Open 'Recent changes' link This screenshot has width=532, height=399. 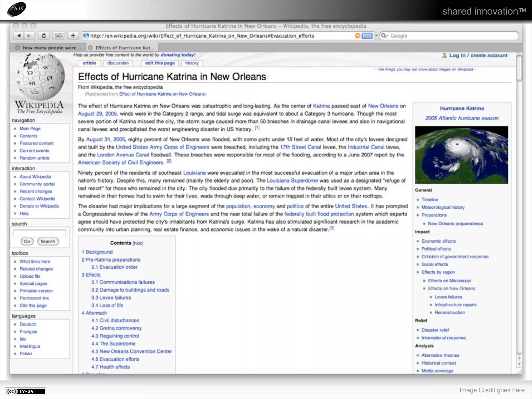(36, 191)
